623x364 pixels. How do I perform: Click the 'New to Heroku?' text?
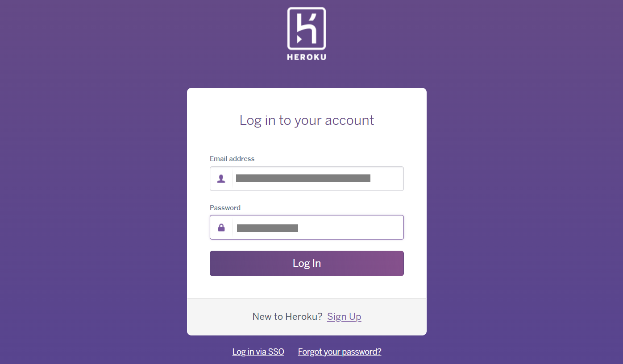click(x=287, y=316)
